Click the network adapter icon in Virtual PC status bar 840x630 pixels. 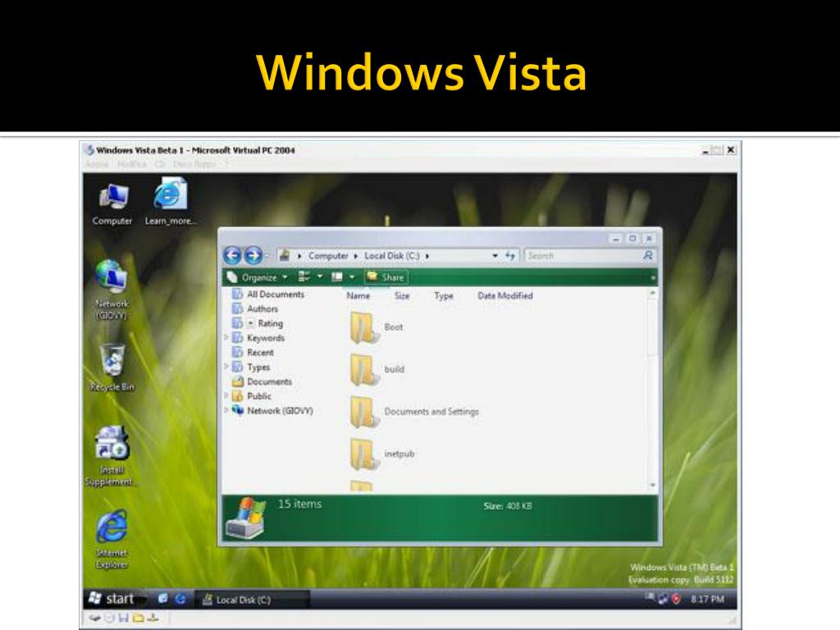pyautogui.click(x=153, y=619)
